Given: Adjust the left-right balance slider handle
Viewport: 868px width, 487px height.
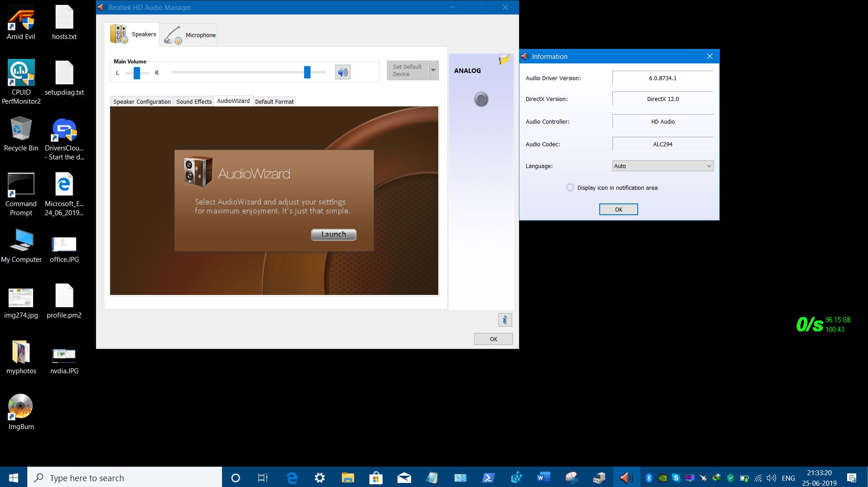Looking at the screenshot, I should pos(137,72).
